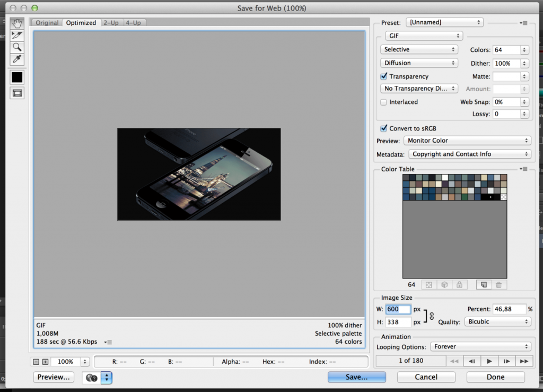Image resolution: width=543 pixels, height=392 pixels.
Task: Select the Zoom tool
Action: [17, 47]
